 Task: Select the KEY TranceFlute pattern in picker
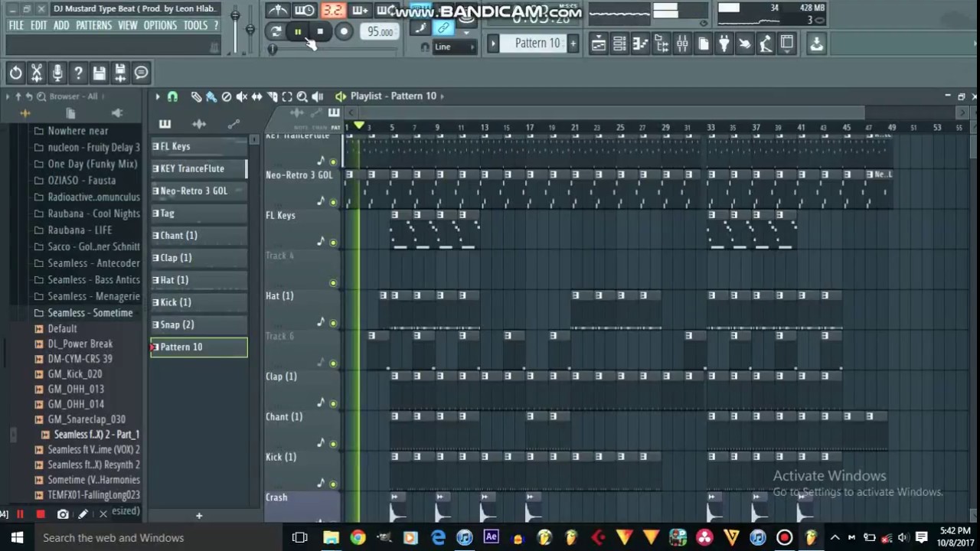click(x=199, y=168)
